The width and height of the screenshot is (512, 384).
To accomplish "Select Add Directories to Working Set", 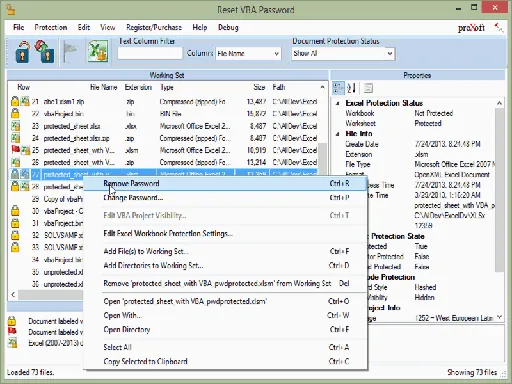I will [225, 265].
